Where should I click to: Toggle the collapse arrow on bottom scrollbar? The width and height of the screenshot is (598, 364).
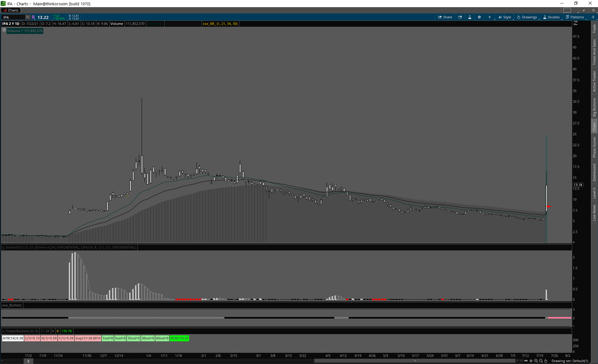(28, 361)
